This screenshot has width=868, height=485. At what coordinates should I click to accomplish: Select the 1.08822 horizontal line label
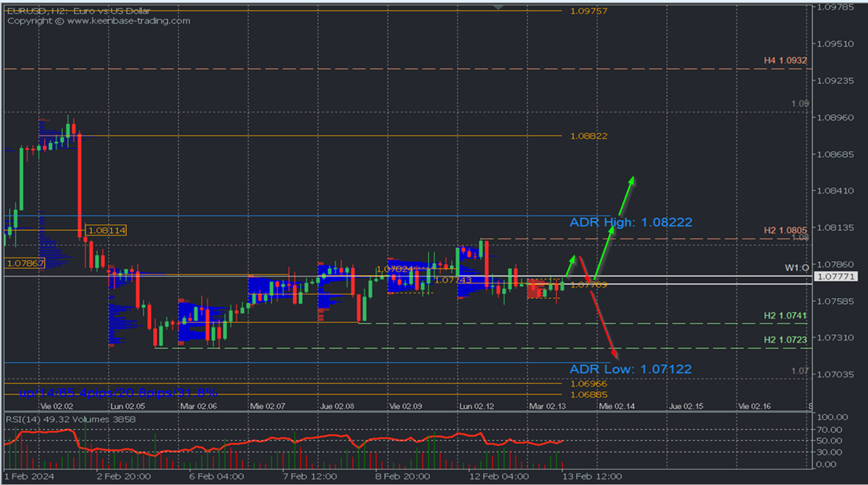pyautogui.click(x=588, y=136)
